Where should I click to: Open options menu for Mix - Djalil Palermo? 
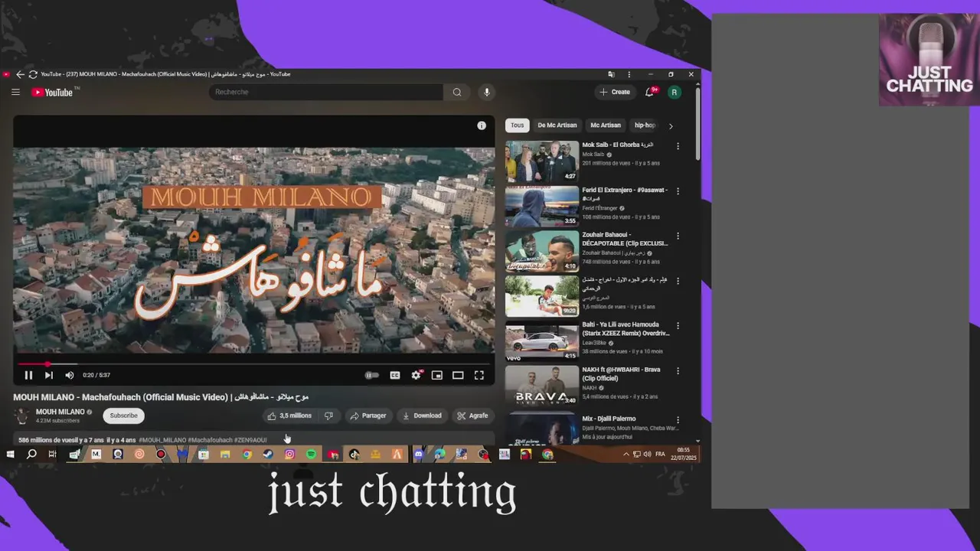pos(678,420)
